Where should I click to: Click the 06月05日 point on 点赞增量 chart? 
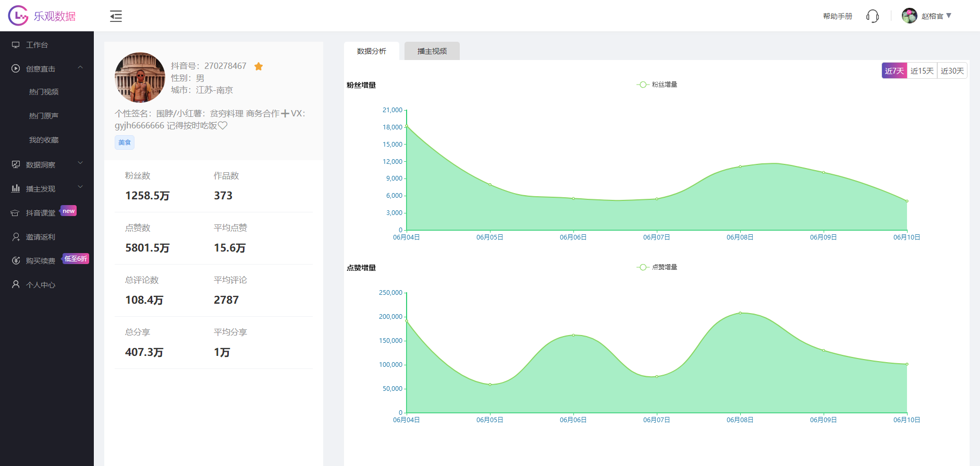[x=490, y=385]
